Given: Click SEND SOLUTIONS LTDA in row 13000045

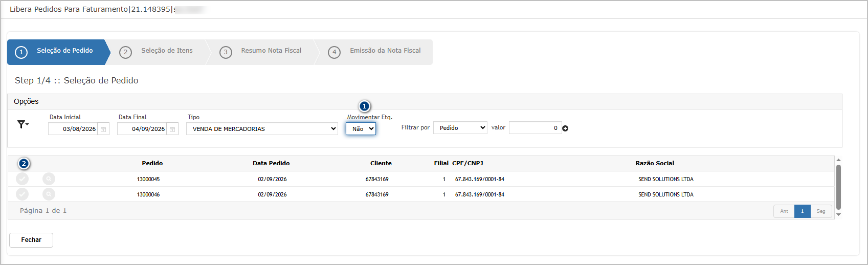Looking at the screenshot, I should click(x=666, y=179).
